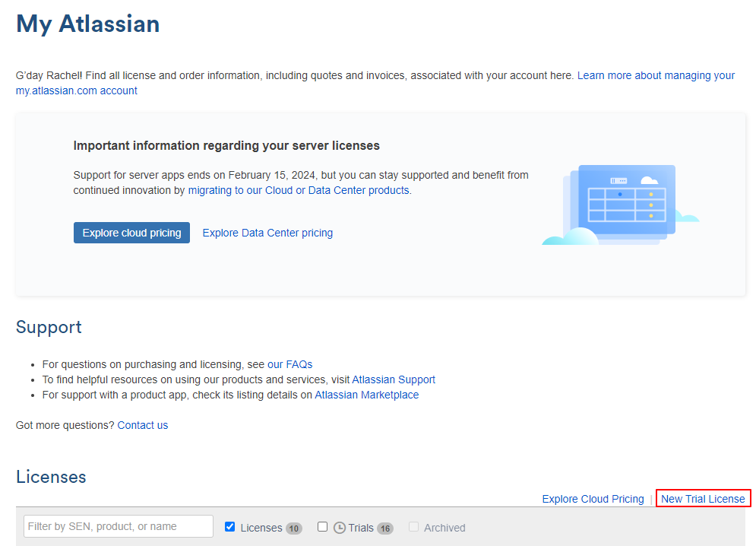Click the trials count badge showing 16
The width and height of the screenshot is (756, 546).
coord(385,529)
